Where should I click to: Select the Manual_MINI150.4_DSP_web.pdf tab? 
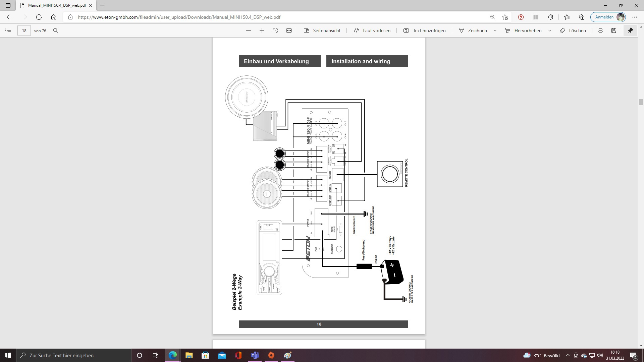click(57, 5)
